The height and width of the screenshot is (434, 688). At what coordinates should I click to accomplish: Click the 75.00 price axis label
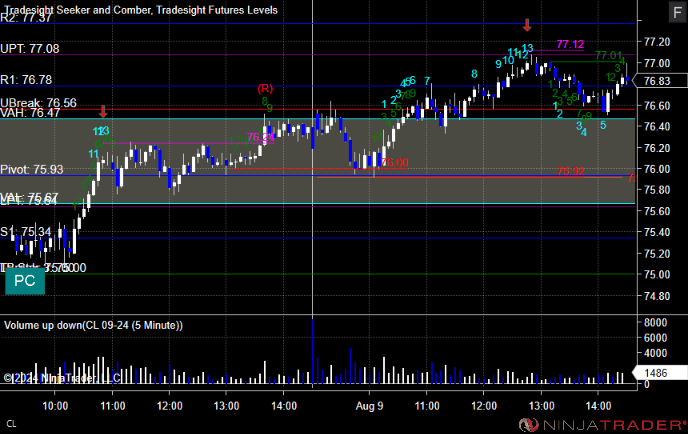pos(657,275)
